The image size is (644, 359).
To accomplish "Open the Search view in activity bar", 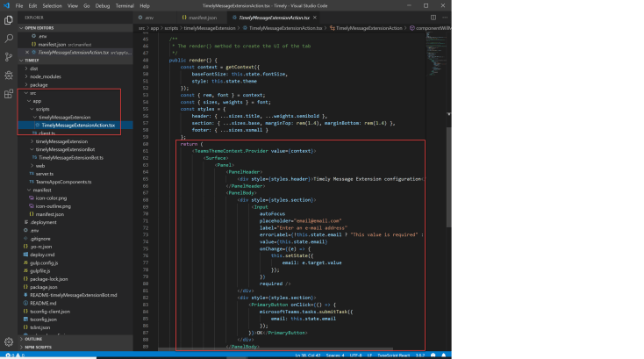I will click(8, 39).
